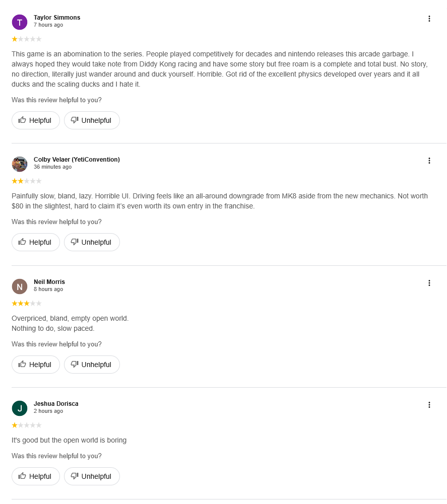The image size is (447, 504).
Task: Open more options for Jeshua Dorisca's review
Action: (429, 405)
